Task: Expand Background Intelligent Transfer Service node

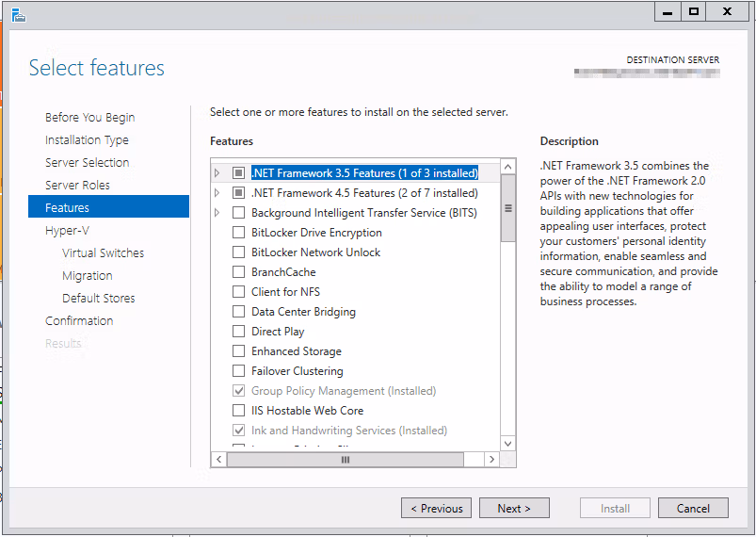Action: tap(217, 213)
